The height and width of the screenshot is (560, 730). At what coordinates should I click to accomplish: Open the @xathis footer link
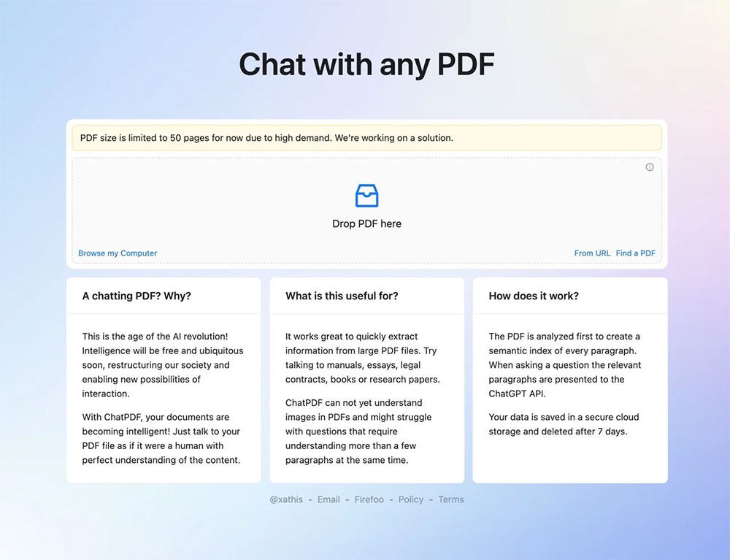[286, 499]
